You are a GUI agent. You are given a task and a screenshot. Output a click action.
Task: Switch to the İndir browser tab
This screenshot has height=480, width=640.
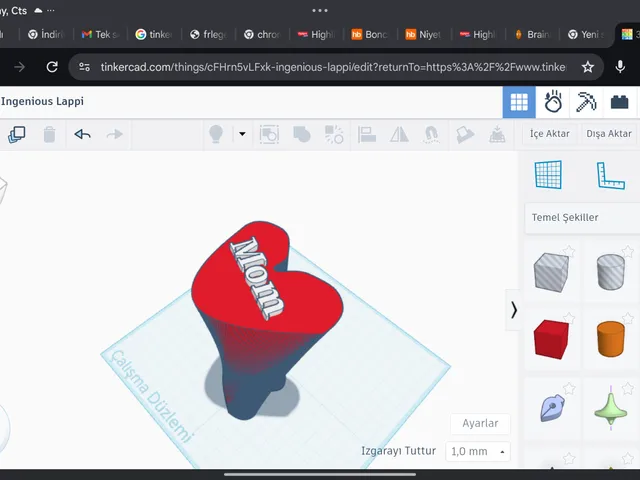click(x=46, y=35)
